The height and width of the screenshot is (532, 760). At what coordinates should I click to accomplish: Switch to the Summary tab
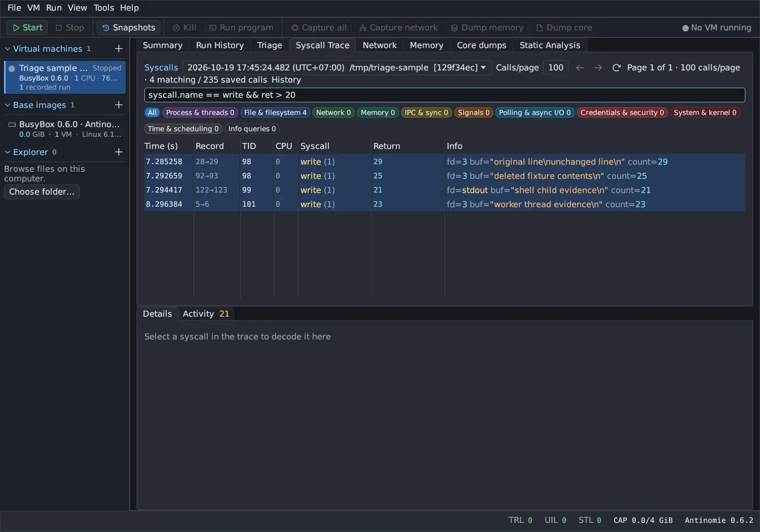163,45
